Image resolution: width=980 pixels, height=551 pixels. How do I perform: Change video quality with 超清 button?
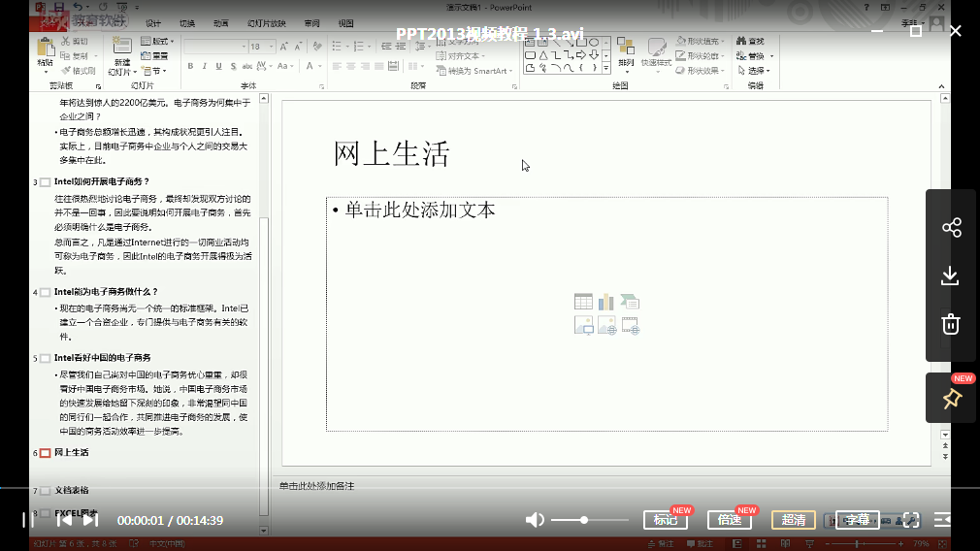(793, 520)
